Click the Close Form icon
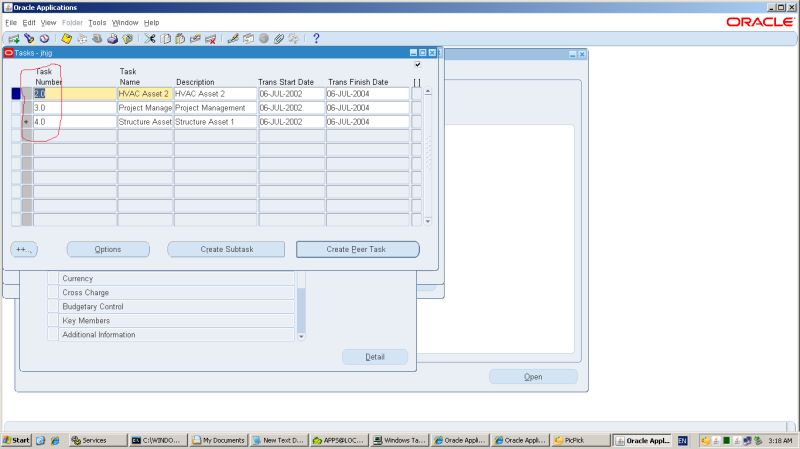Image resolution: width=800 pixels, height=449 pixels. coord(128,39)
